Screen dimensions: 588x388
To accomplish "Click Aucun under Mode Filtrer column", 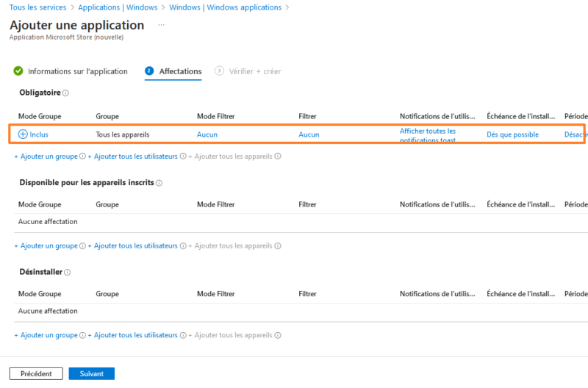I will point(207,134).
